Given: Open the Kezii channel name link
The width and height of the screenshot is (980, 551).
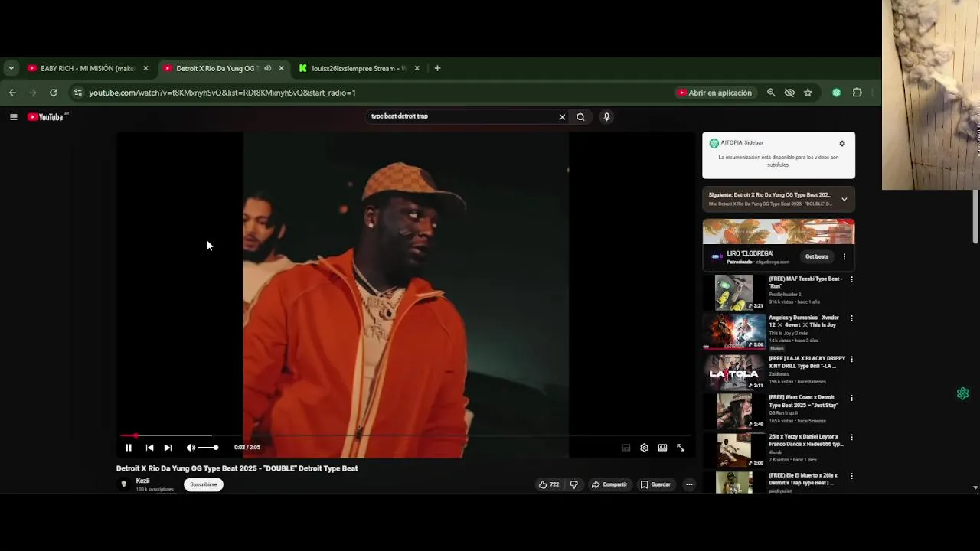Looking at the screenshot, I should click(x=142, y=481).
